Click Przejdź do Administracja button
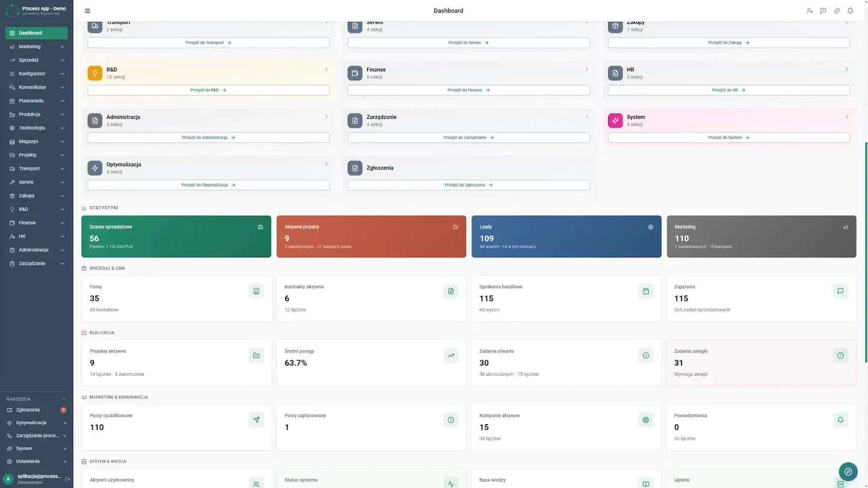868x488 pixels. [x=209, y=137]
